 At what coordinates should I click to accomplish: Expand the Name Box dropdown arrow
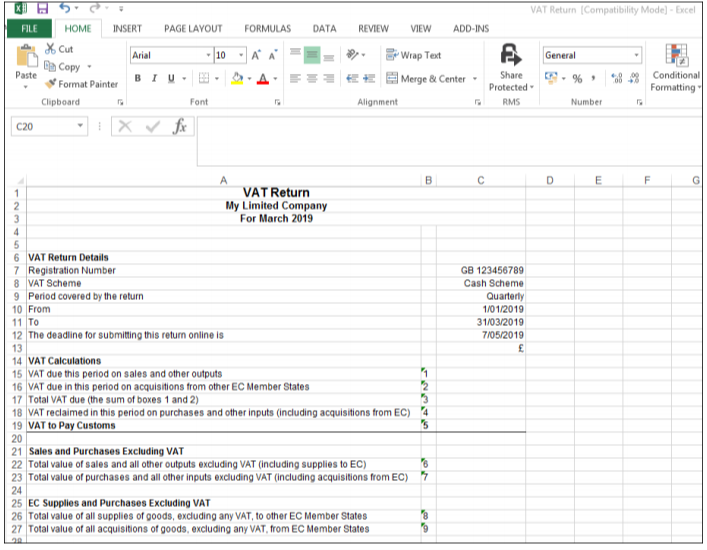pos(80,126)
